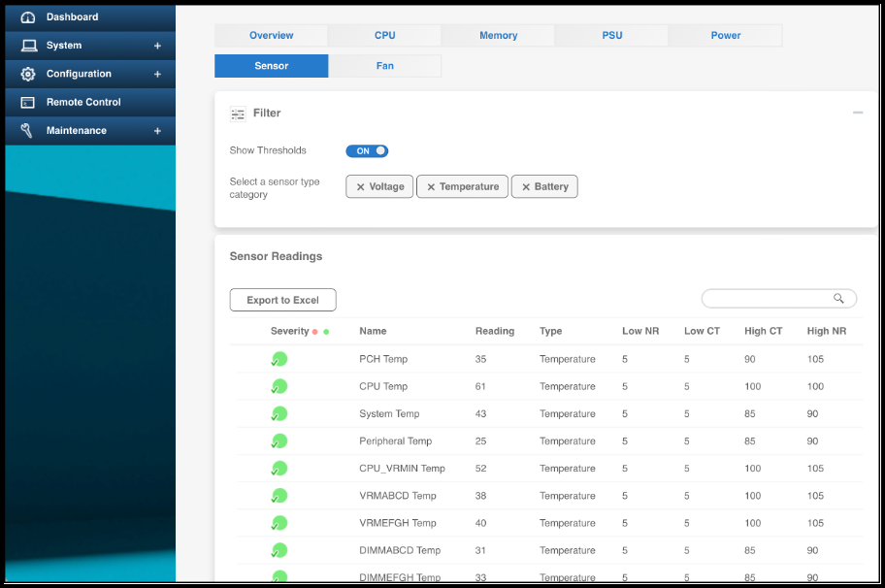Click the Configuration gear icon
This screenshot has width=885, height=588.
(x=27, y=74)
